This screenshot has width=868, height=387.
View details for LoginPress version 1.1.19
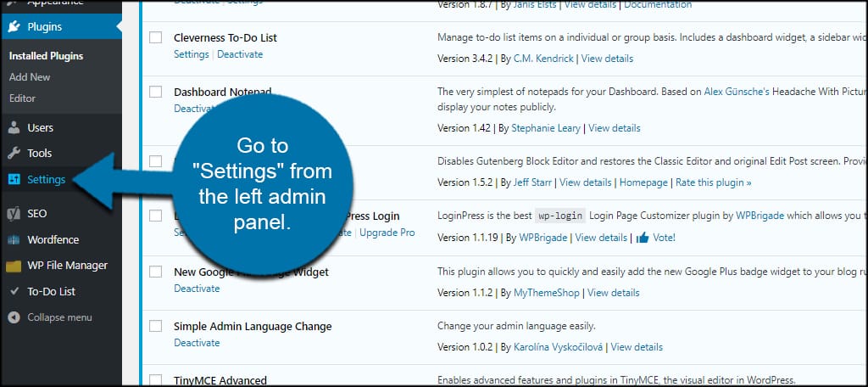pos(601,238)
